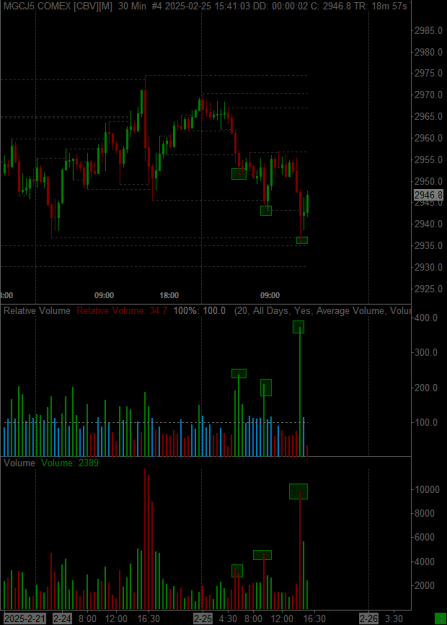
Task: Click the highlighted volume box near 4500
Action: pyautogui.click(x=262, y=555)
